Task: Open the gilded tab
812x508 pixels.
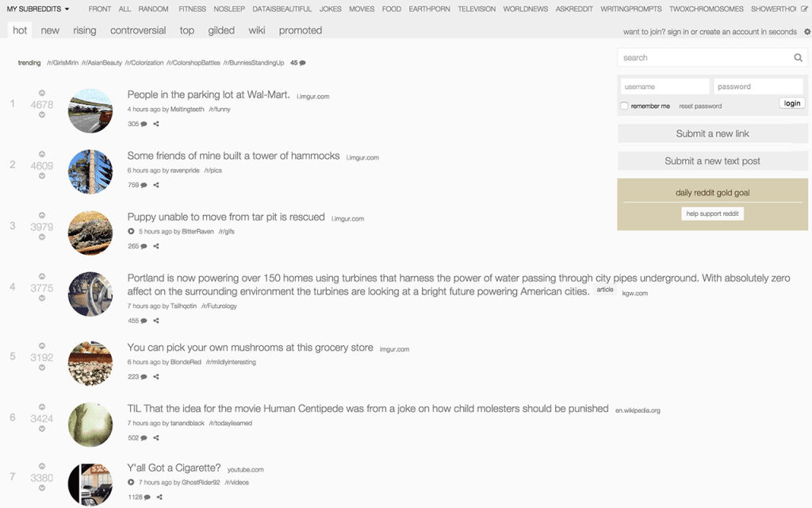Action: [x=221, y=31]
